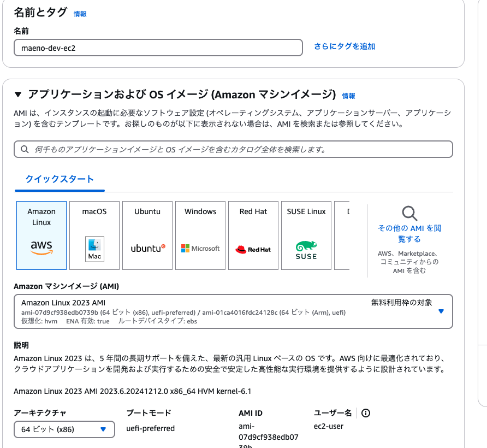Click the magnifier icon above その他の AMI を閲覧する
Image resolution: width=487 pixels, height=448 pixels.
(409, 214)
